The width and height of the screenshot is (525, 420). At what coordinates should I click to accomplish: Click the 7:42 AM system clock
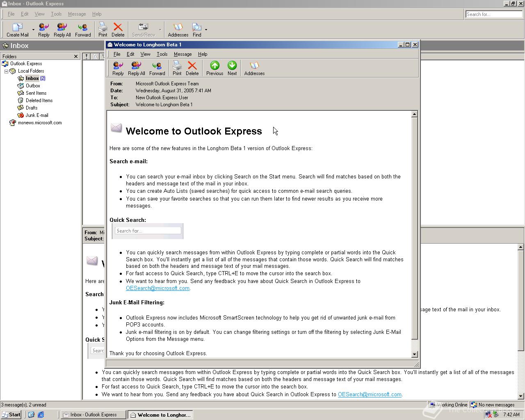pyautogui.click(x=511, y=415)
